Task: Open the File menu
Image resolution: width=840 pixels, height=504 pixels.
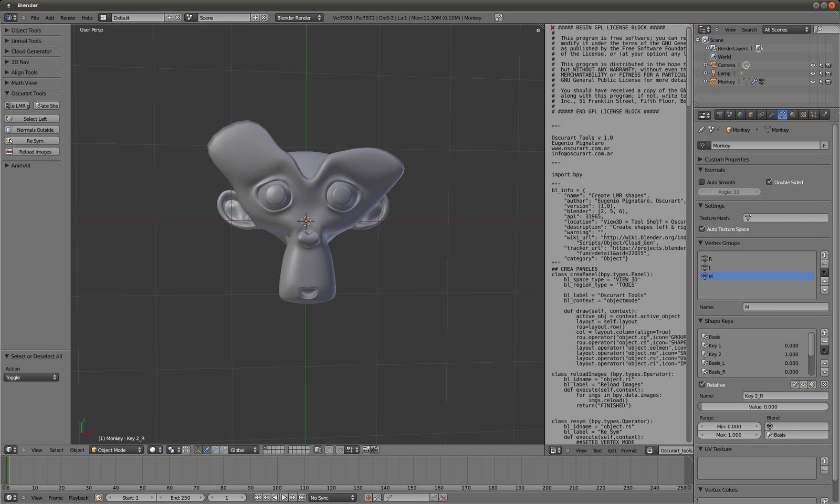Action: point(35,18)
